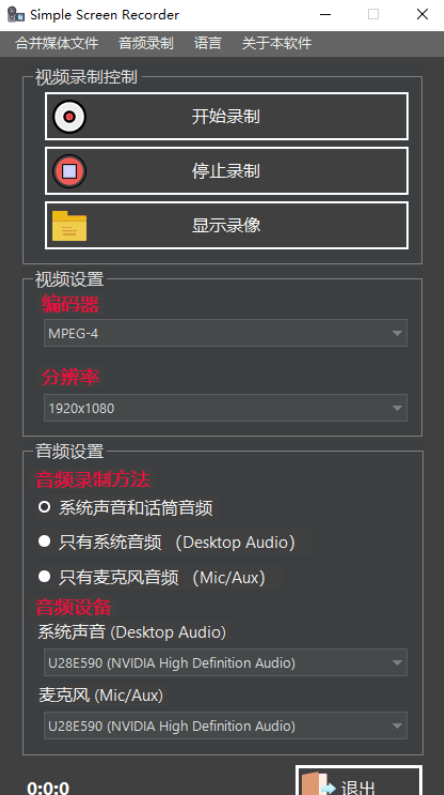444x795 pixels.
Task: Start recording with 开始录制 button
Action: click(227, 116)
